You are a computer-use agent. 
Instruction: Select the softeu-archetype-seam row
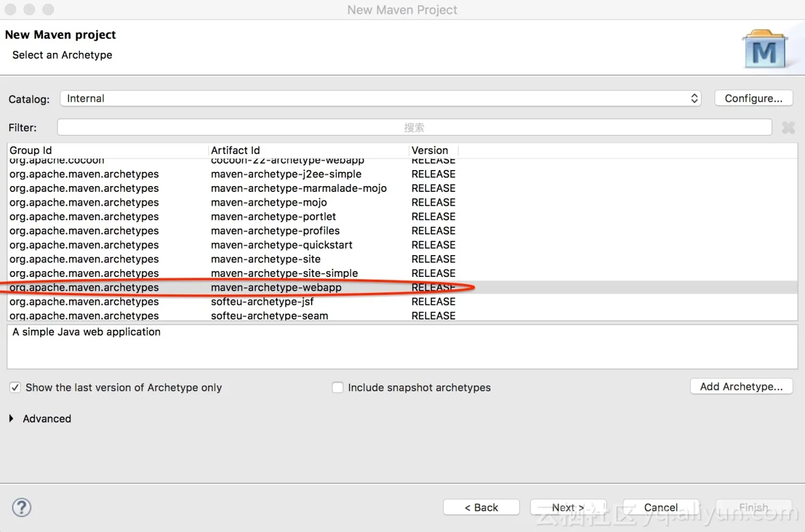click(402, 315)
